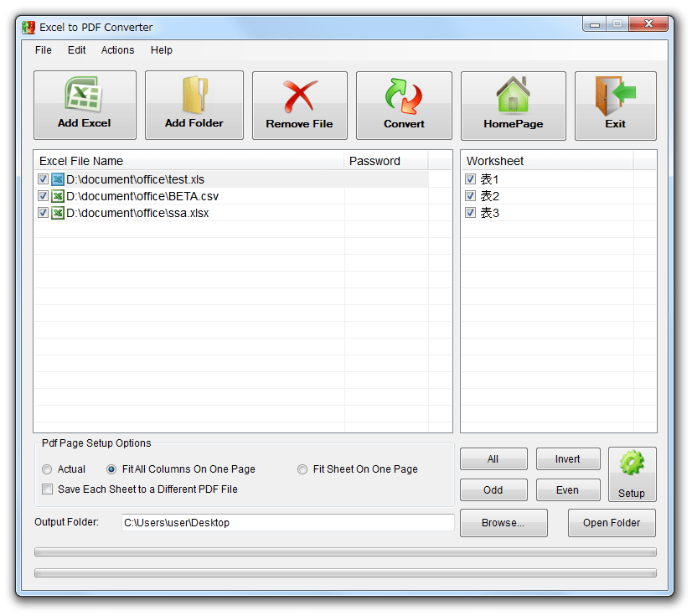
Task: Click Remove File red X button
Action: tap(300, 106)
